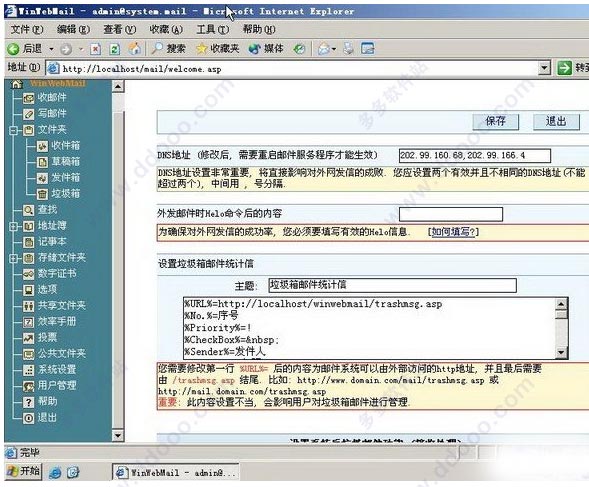
Task: Click the Refresh page icon
Action: tap(115, 49)
